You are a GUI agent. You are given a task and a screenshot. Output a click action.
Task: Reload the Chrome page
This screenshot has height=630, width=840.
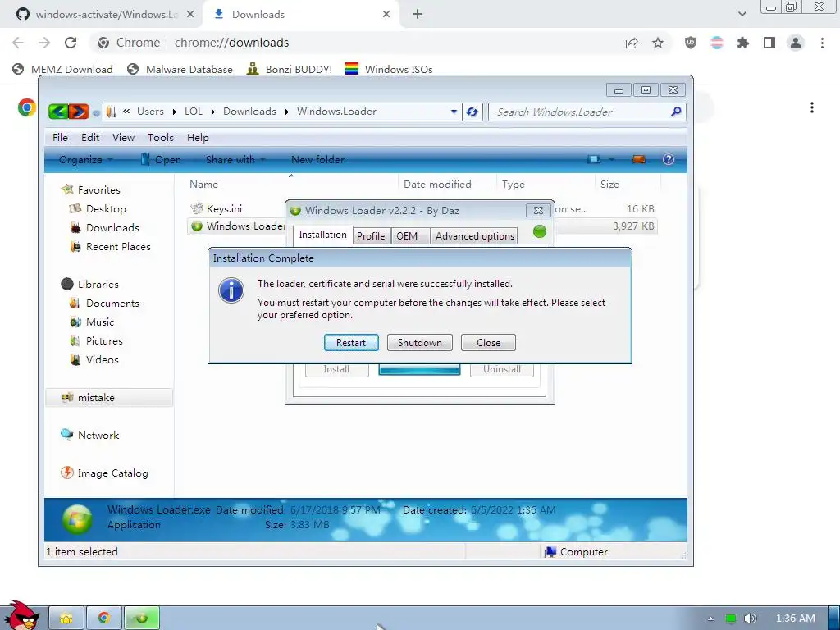(x=71, y=43)
